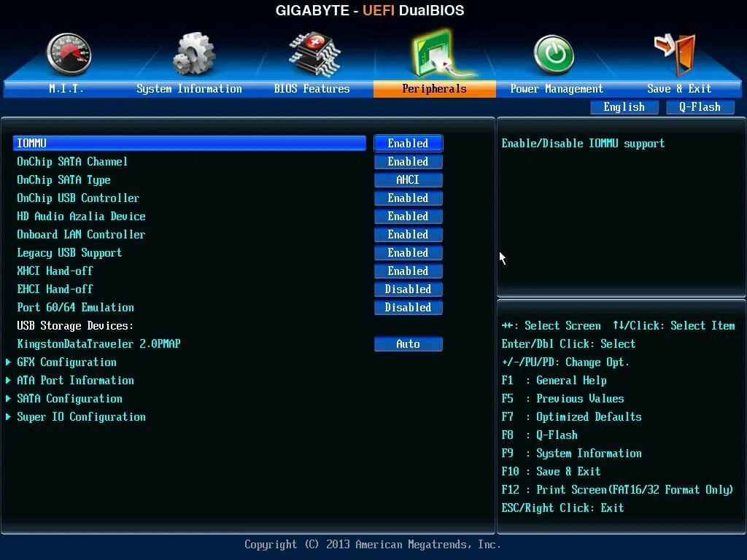747x560 pixels.
Task: Open KingstonDataTraveler Auto option
Action: [x=409, y=344]
